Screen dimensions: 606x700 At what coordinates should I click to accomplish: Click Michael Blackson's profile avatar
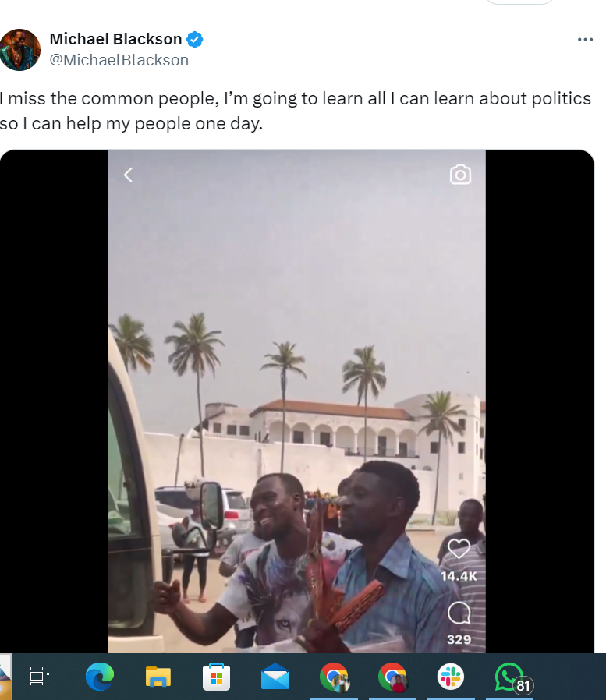pos(20,50)
